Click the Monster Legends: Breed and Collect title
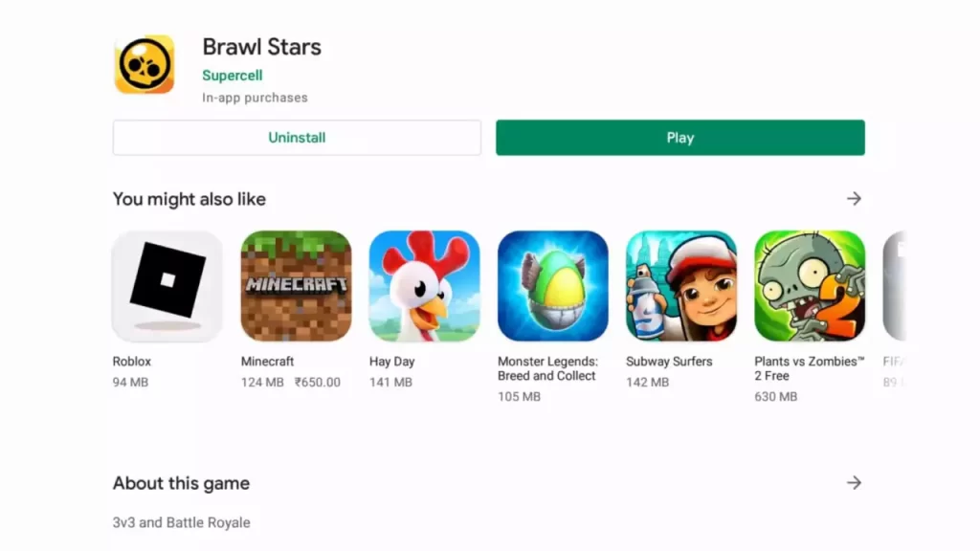The width and height of the screenshot is (980, 551). 547,368
